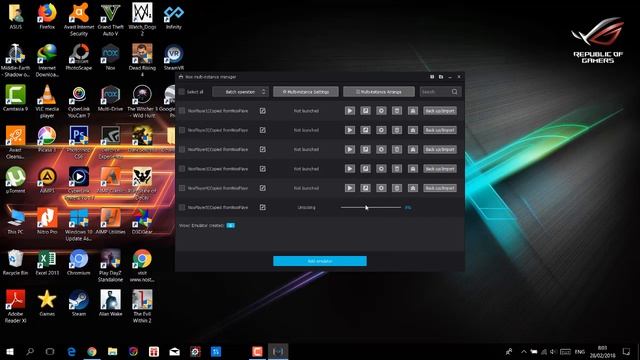This screenshot has width=640, height=360.
Task: Delete the fourth instance using trash icon
Action: point(397,169)
